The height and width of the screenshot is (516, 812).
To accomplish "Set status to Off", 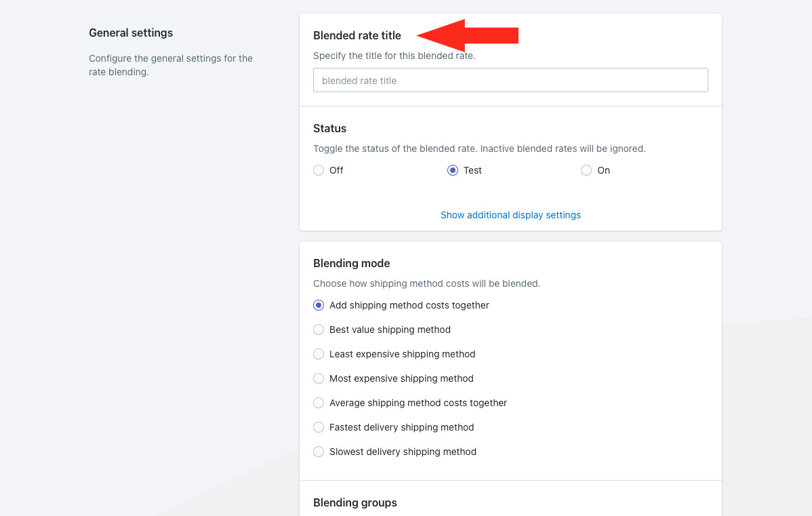I will 319,171.
